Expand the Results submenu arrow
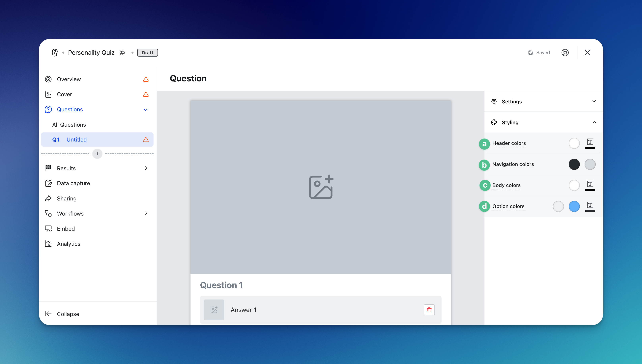642x364 pixels. 146,168
